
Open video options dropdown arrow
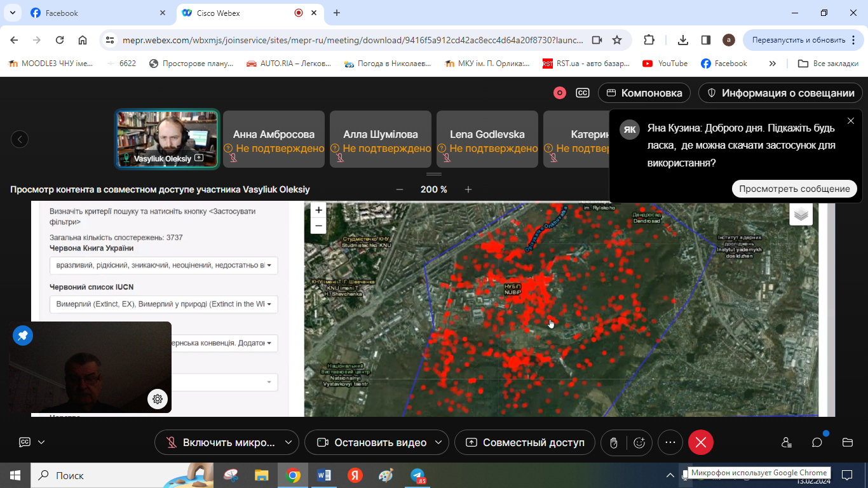click(x=438, y=442)
